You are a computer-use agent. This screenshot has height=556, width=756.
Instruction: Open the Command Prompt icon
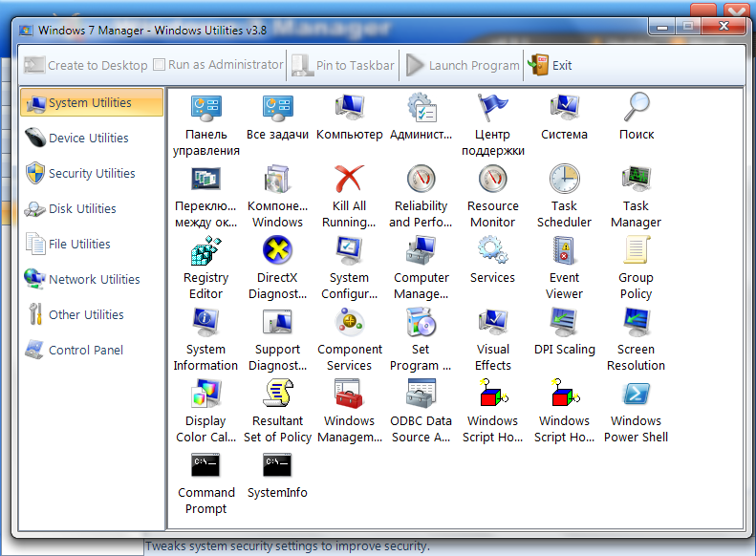pyautogui.click(x=206, y=466)
